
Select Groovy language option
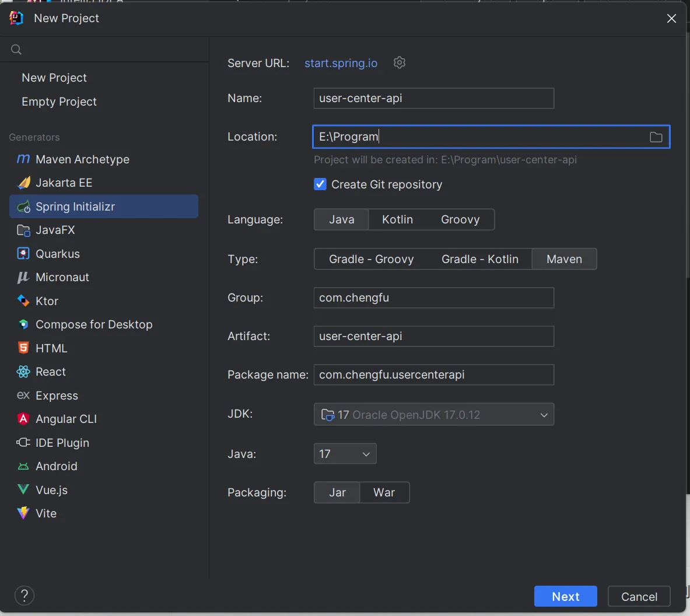point(460,219)
